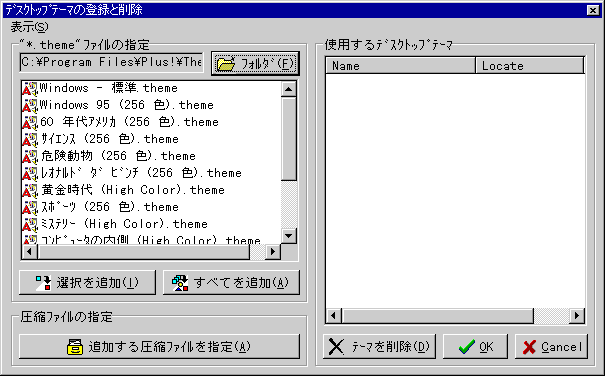Choose the 60 年代アメリカ (256 色).theme text

tap(129, 122)
